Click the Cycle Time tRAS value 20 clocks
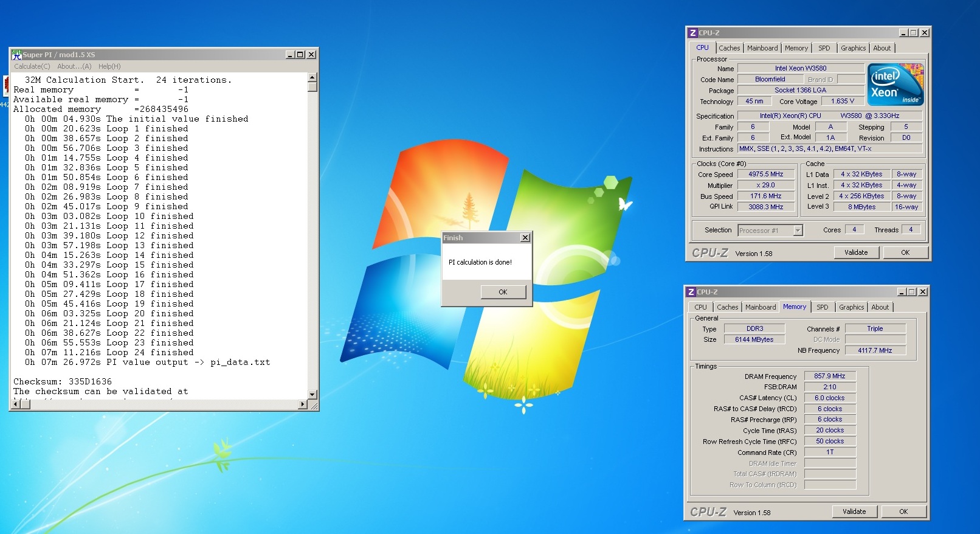Image resolution: width=980 pixels, height=534 pixels. click(x=830, y=431)
